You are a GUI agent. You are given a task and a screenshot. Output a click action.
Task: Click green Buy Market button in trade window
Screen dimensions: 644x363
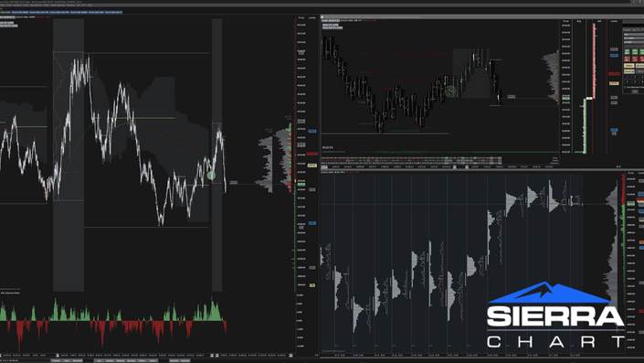click(628, 52)
